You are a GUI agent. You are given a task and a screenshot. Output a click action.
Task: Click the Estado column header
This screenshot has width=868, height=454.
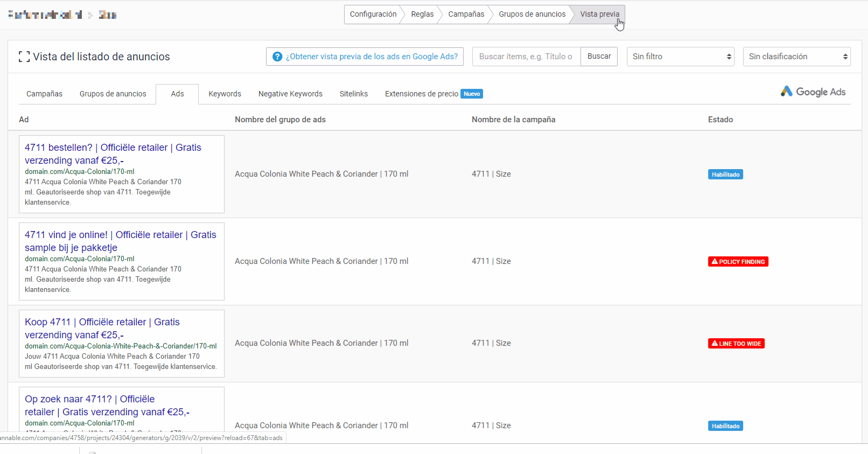tap(720, 120)
